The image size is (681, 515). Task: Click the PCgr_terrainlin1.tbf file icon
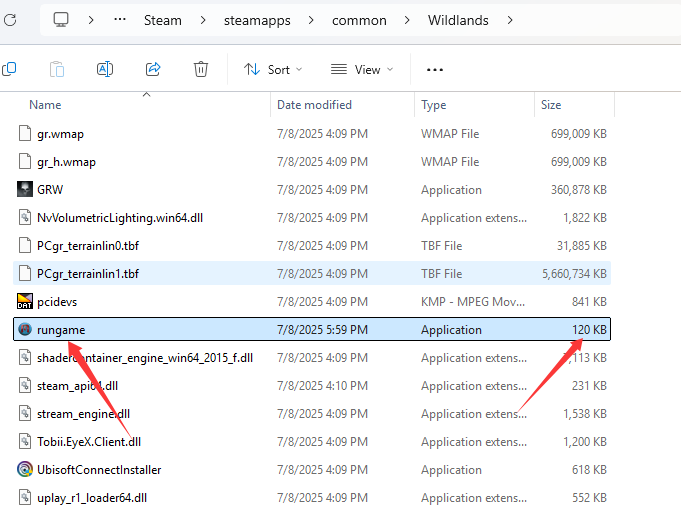pyautogui.click(x=25, y=274)
